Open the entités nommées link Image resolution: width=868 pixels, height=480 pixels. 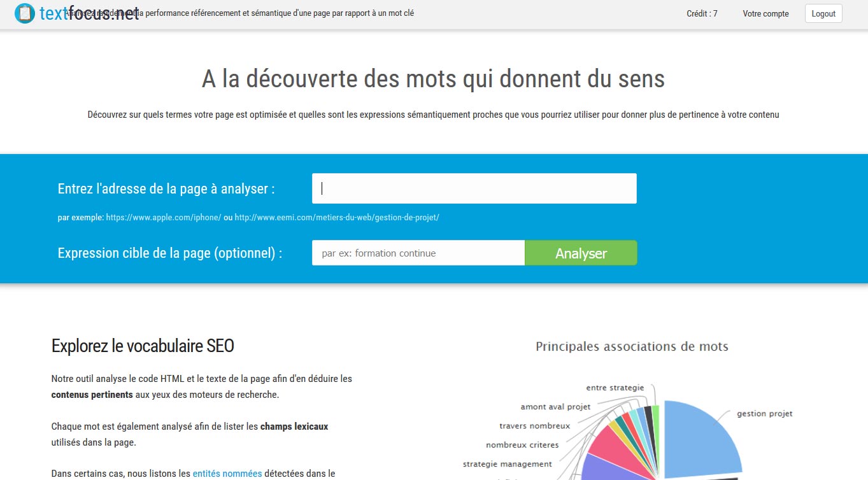[227, 473]
